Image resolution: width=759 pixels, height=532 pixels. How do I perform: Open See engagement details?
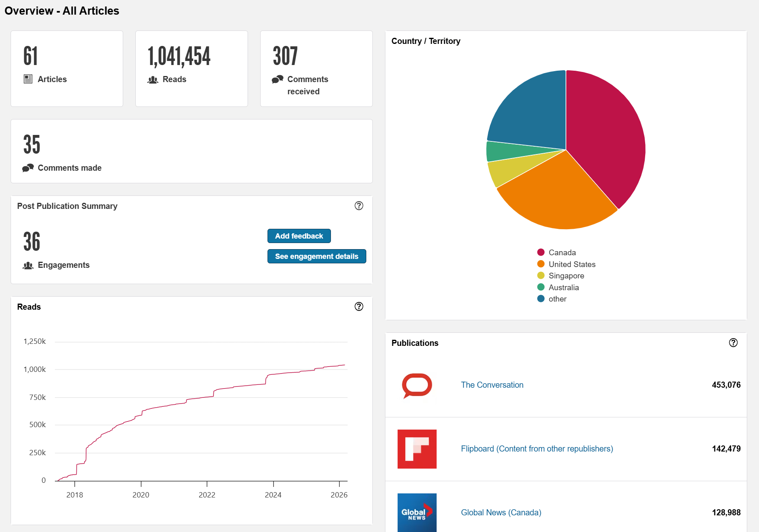[316, 256]
